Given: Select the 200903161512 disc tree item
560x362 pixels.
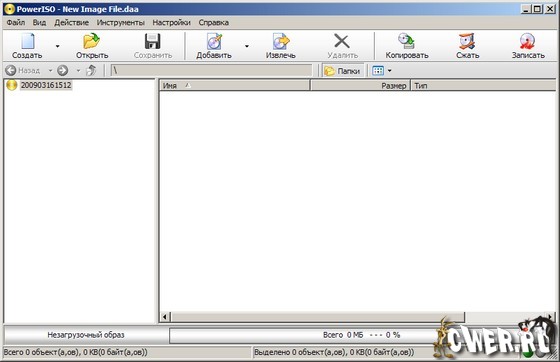Looking at the screenshot, I should pyautogui.click(x=46, y=85).
